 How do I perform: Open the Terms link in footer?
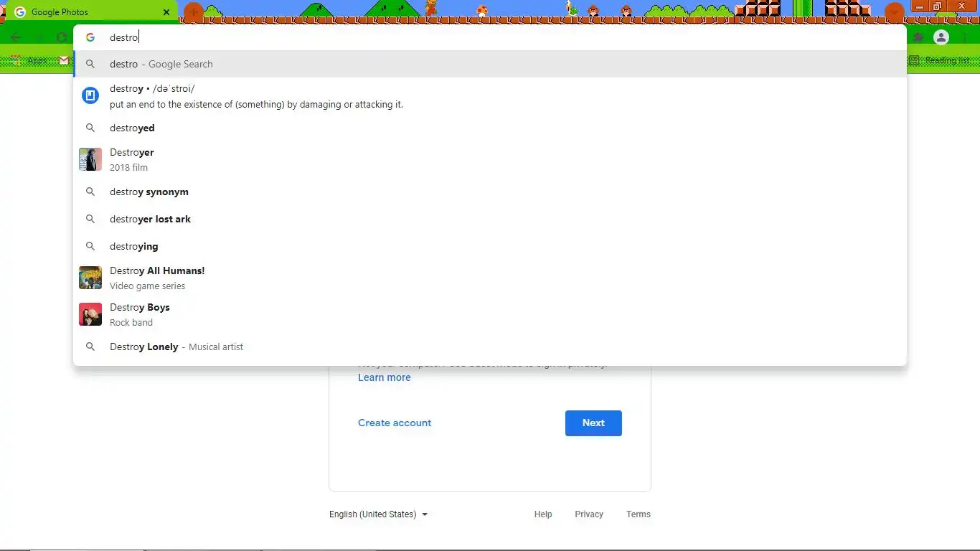pos(639,514)
